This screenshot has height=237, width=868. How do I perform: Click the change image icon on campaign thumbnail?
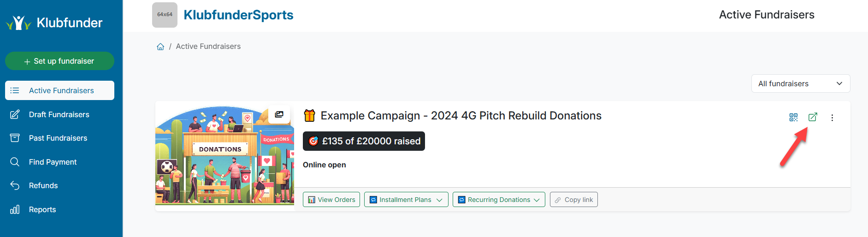click(279, 114)
